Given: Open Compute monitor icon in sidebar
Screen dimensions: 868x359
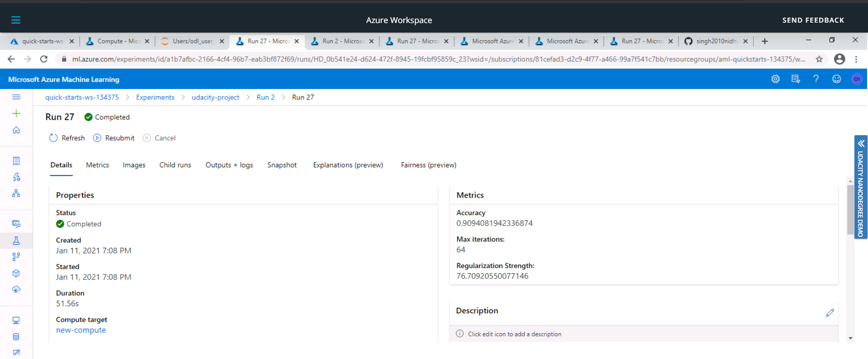Looking at the screenshot, I should (x=16, y=321).
